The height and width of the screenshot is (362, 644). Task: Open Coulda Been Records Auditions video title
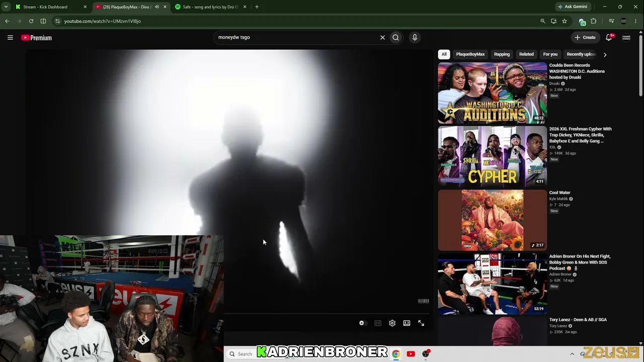[x=577, y=71]
